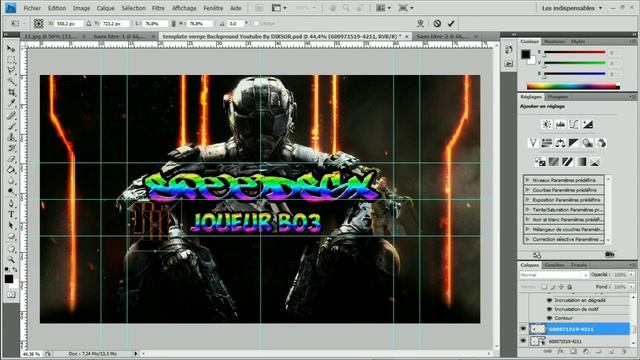
Task: Add a Black & White adjustment icon
Action: pyautogui.click(x=574, y=143)
